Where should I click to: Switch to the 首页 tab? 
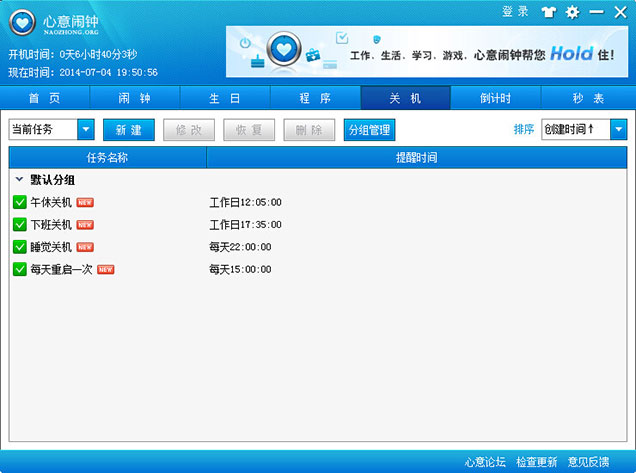click(45, 98)
